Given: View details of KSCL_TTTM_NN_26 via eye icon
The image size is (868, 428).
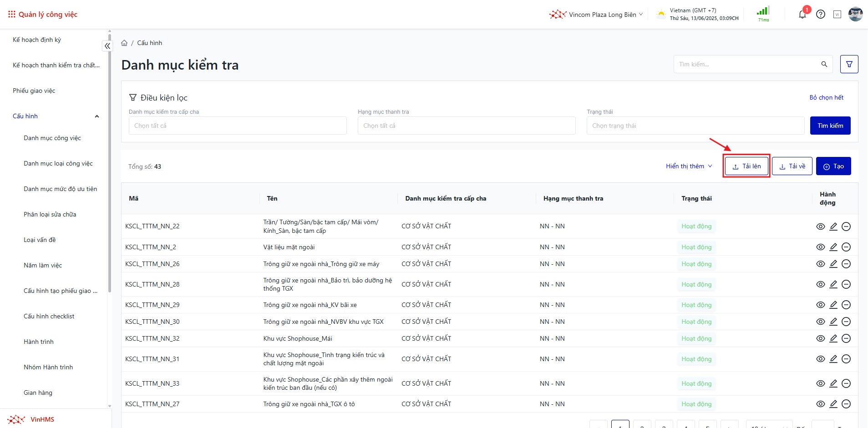Looking at the screenshot, I should [821, 264].
